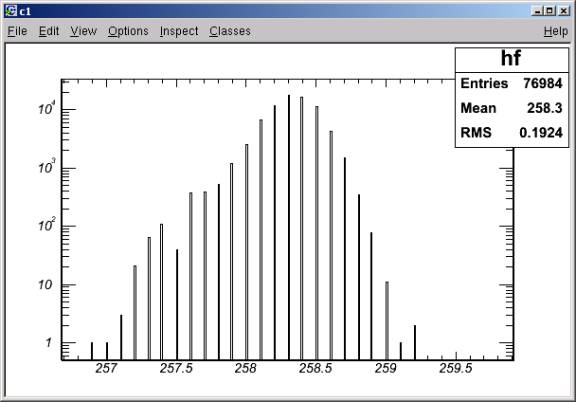Image resolution: width=576 pixels, height=402 pixels.
Task: Click the 258.5 x-axis label
Action: tap(316, 368)
